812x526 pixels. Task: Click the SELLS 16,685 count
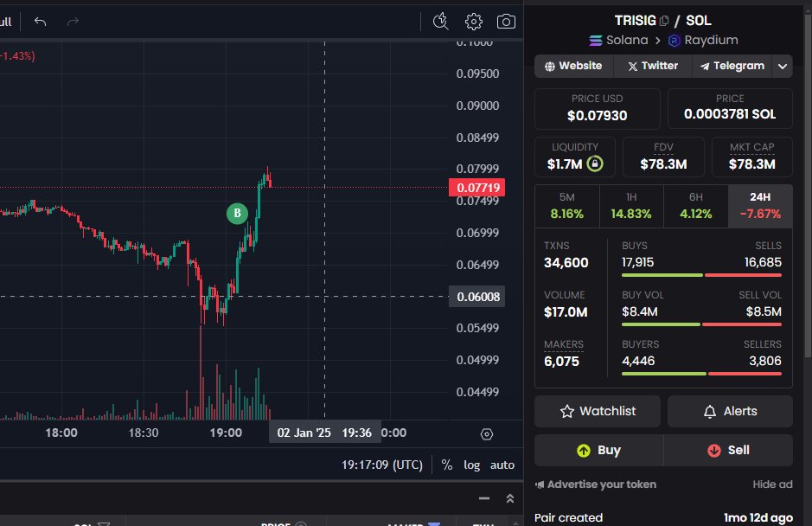click(x=763, y=262)
